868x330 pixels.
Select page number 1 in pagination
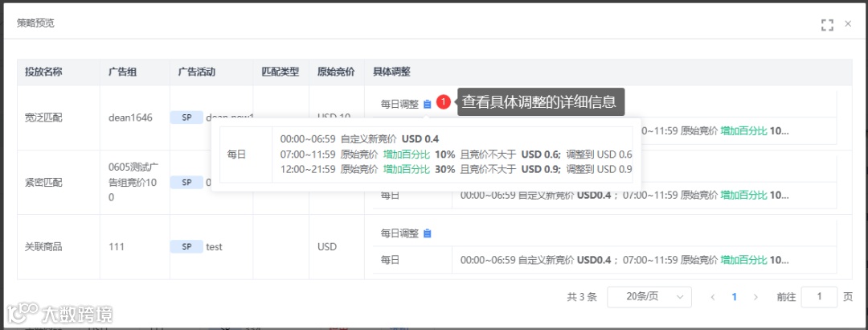(x=734, y=297)
